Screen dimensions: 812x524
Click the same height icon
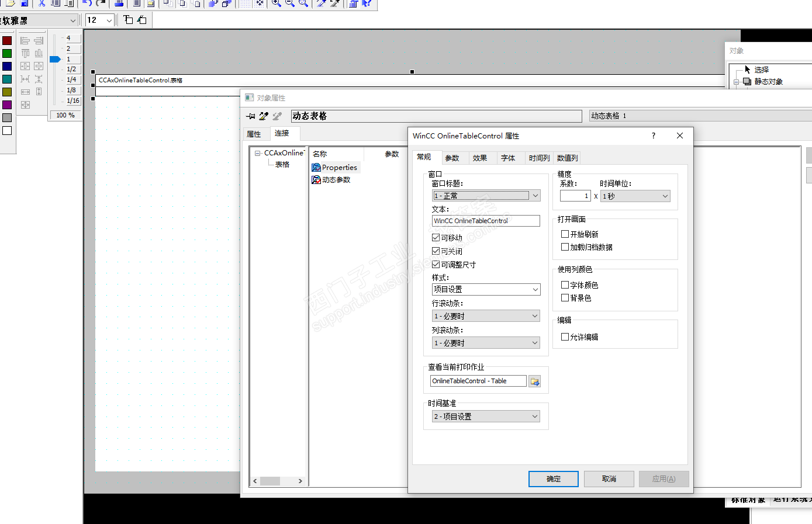point(39,92)
